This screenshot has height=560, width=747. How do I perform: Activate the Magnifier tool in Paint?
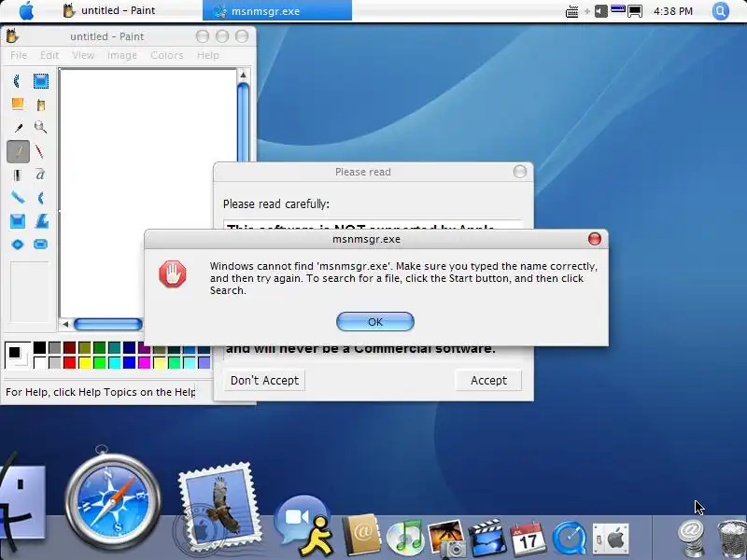tap(40, 128)
